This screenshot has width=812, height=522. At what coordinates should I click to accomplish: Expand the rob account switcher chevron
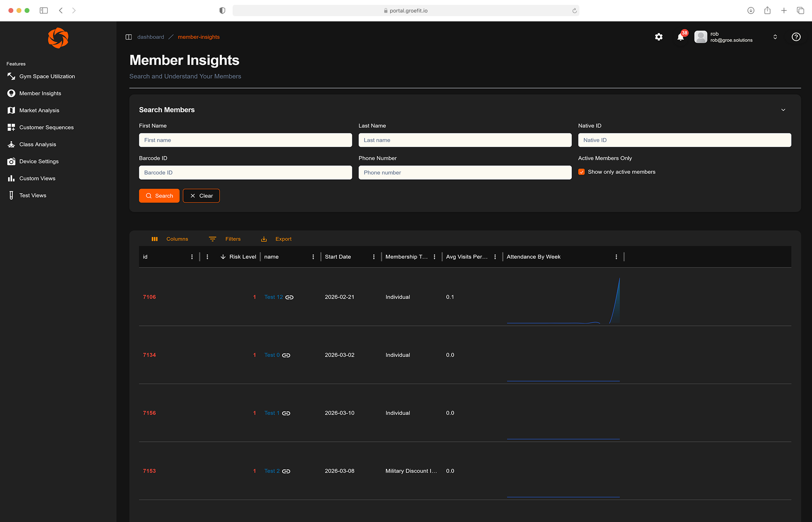[775, 37]
